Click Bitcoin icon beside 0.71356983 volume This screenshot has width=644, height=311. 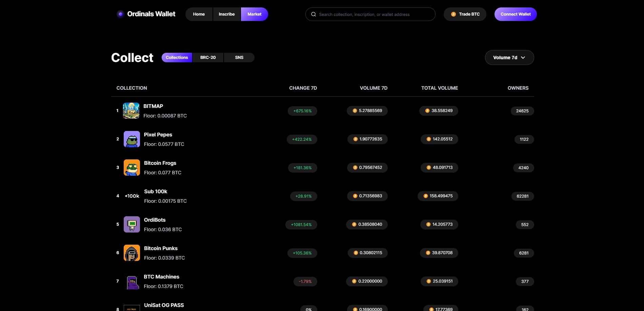[355, 196]
